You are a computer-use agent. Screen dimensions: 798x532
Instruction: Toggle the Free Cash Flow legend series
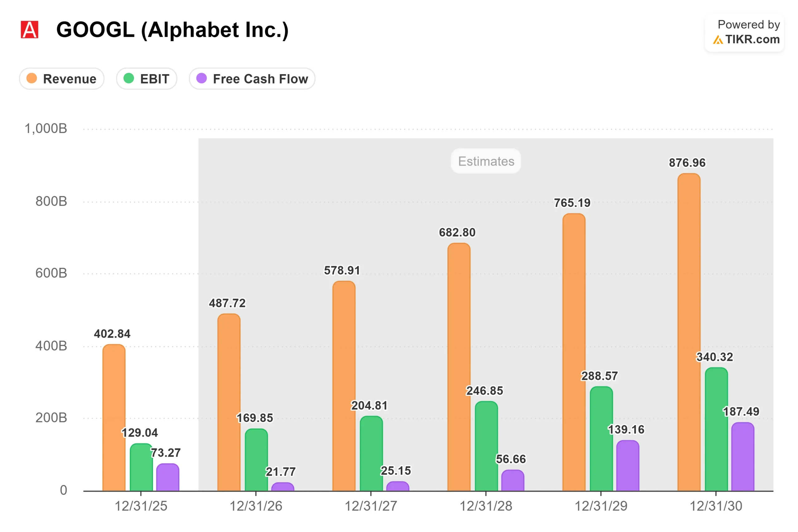252,79
